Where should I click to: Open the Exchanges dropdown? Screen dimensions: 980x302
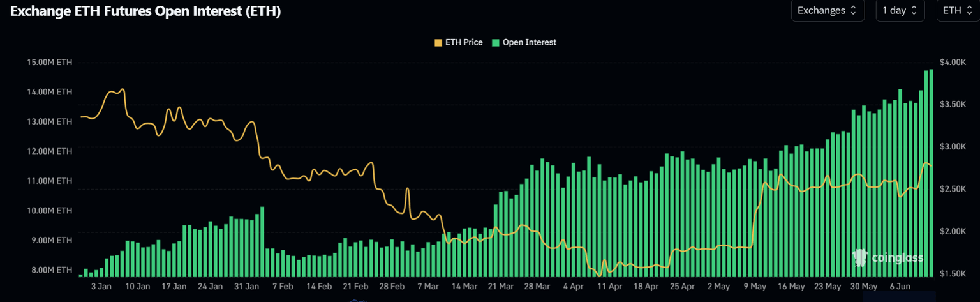pyautogui.click(x=827, y=11)
